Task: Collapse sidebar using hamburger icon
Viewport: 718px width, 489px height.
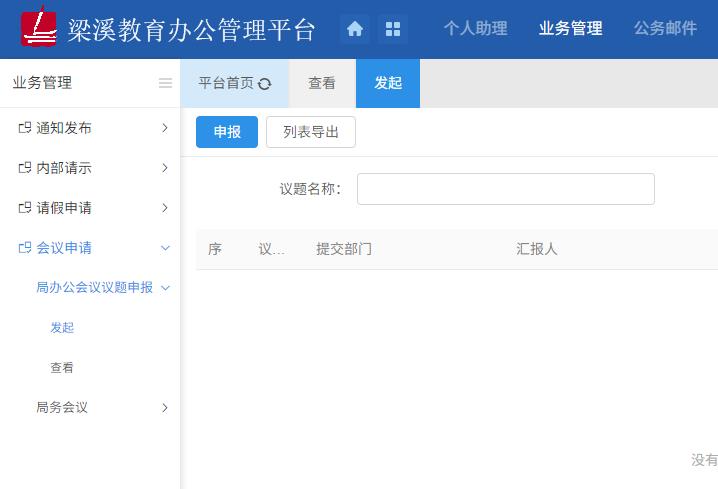Action: coord(165,83)
